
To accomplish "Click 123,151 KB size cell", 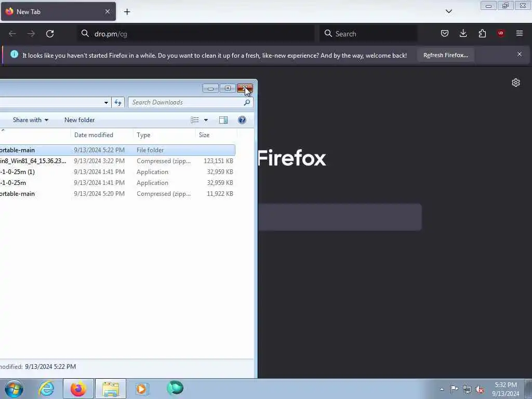I will pyautogui.click(x=219, y=161).
